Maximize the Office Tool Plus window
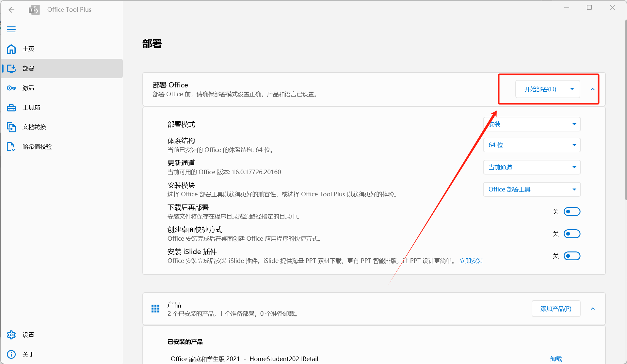This screenshot has height=364, width=627. click(x=589, y=8)
